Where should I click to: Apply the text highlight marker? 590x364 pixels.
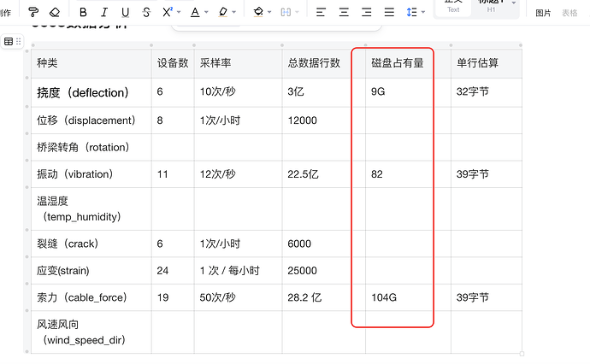223,13
